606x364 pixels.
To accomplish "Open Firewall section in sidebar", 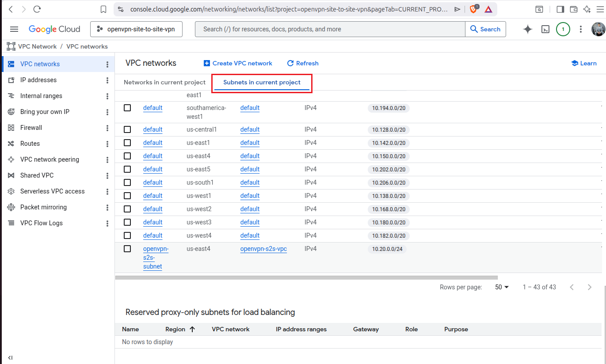I will click(x=31, y=128).
